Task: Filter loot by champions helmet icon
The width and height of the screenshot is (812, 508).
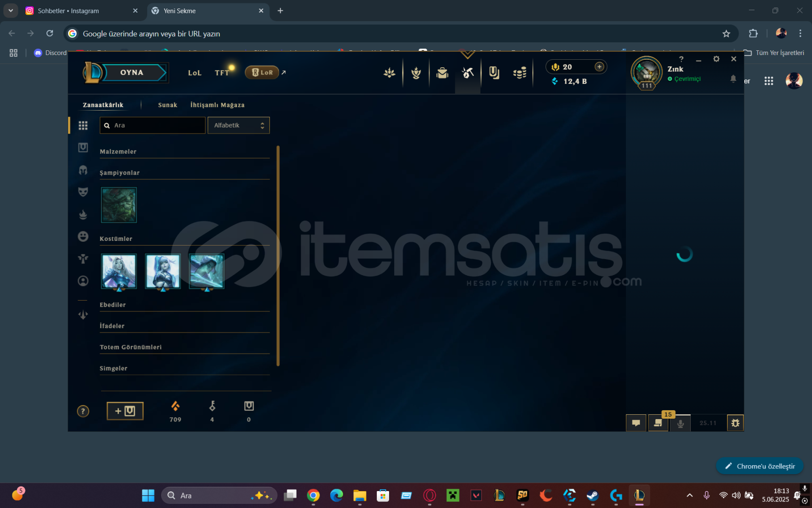Action: (x=83, y=170)
